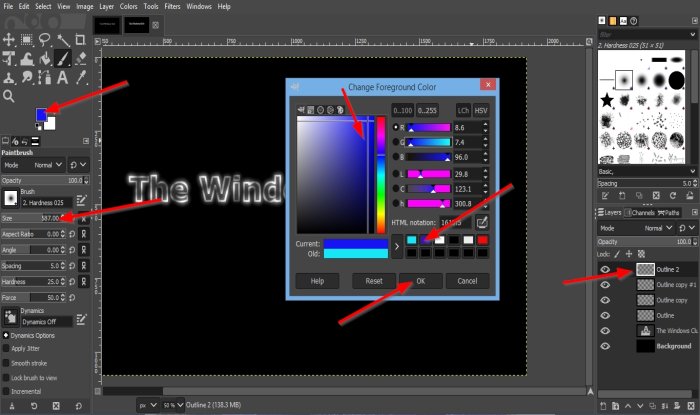Image resolution: width=700 pixels, height=415 pixels.
Task: Select the Paintbrush tool
Action: [x=62, y=58]
